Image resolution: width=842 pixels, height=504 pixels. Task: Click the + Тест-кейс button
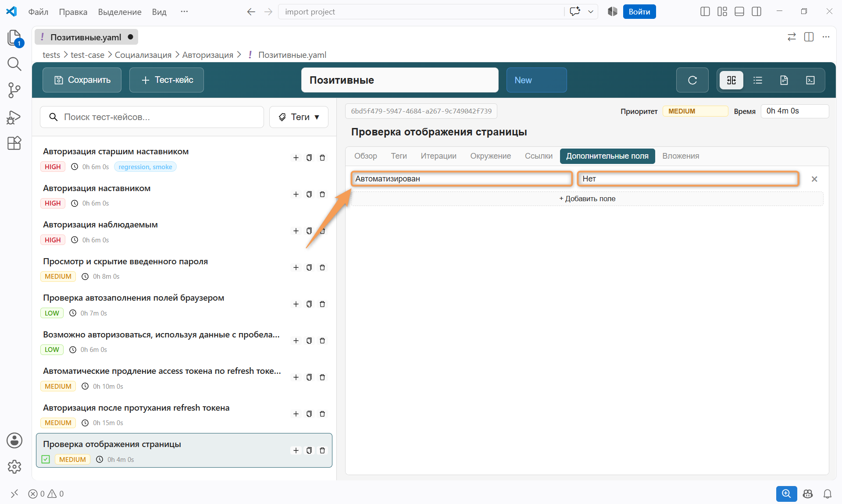pyautogui.click(x=167, y=80)
